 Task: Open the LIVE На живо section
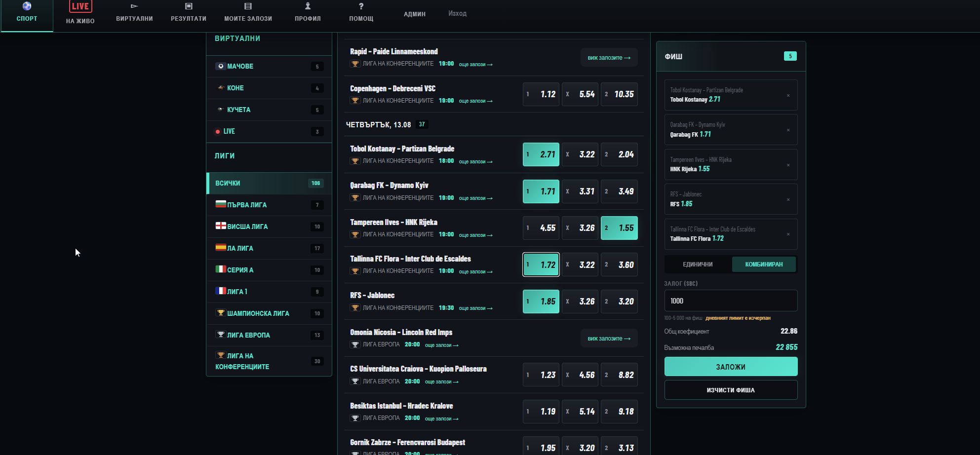[80, 13]
